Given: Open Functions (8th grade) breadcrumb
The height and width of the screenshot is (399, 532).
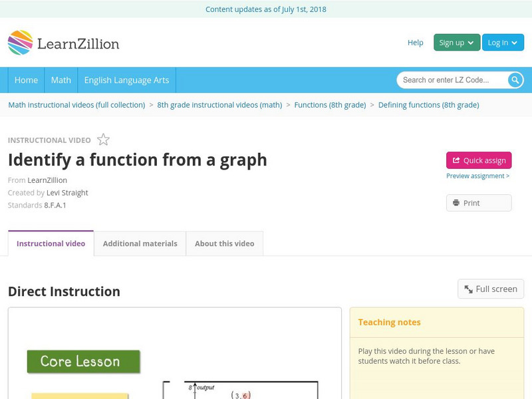Looking at the screenshot, I should [x=330, y=105].
